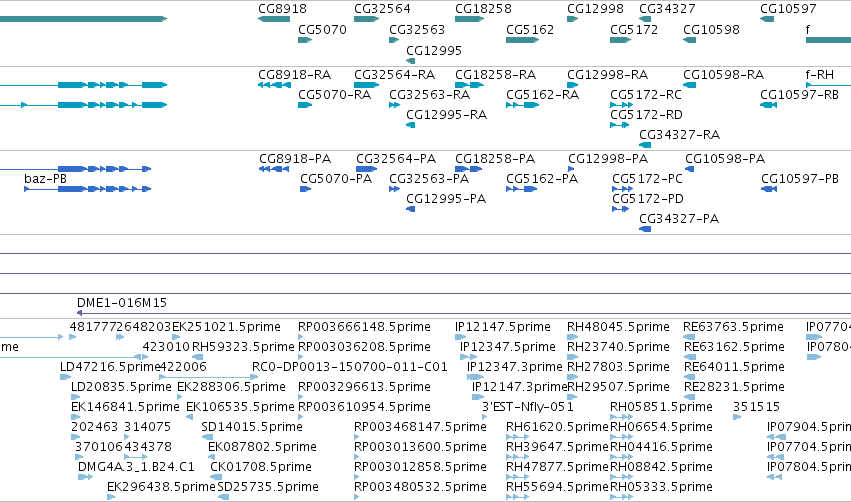
Task: Select the CG5172-PD protein label
Action: tap(648, 199)
